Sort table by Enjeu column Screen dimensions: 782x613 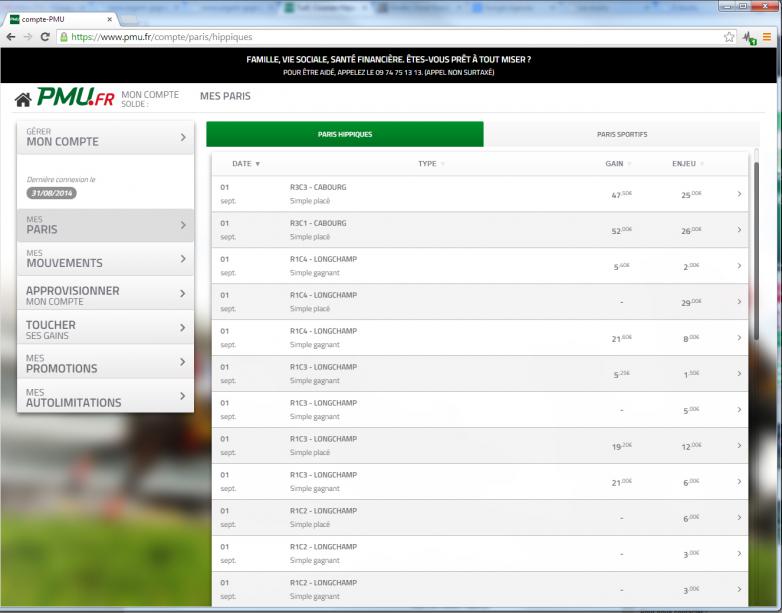coord(688,164)
